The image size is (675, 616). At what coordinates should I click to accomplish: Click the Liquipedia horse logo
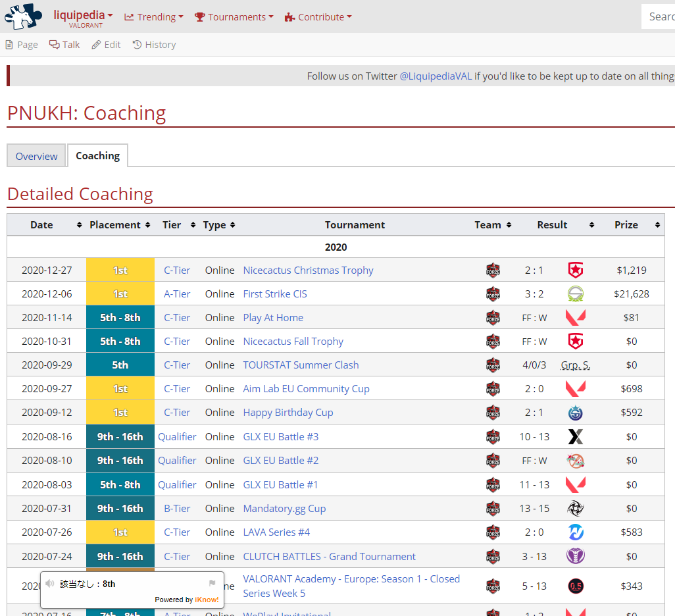tap(23, 16)
